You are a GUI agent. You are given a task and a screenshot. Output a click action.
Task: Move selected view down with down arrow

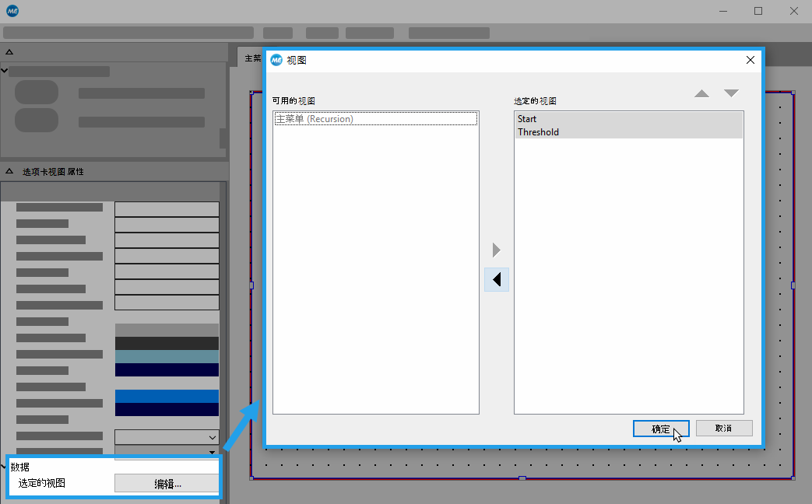coord(731,93)
